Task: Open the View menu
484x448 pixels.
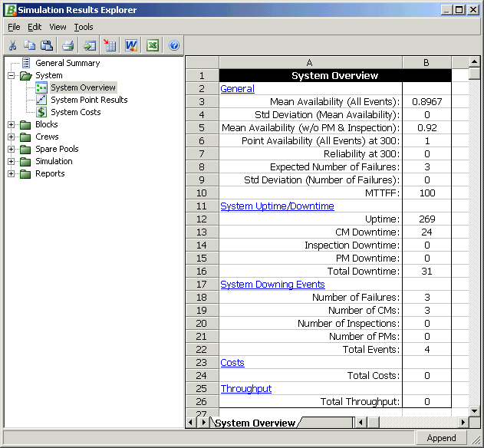Action: point(58,27)
